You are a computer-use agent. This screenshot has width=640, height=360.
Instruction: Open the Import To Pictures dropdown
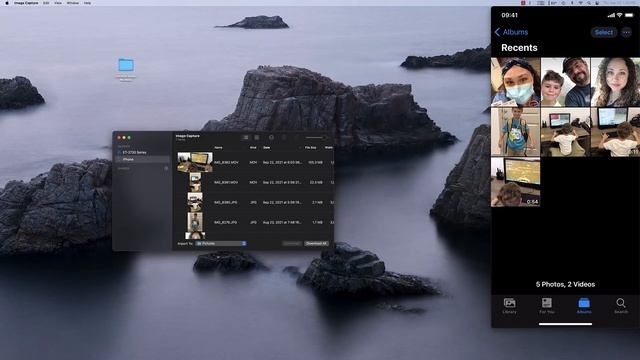pos(221,243)
